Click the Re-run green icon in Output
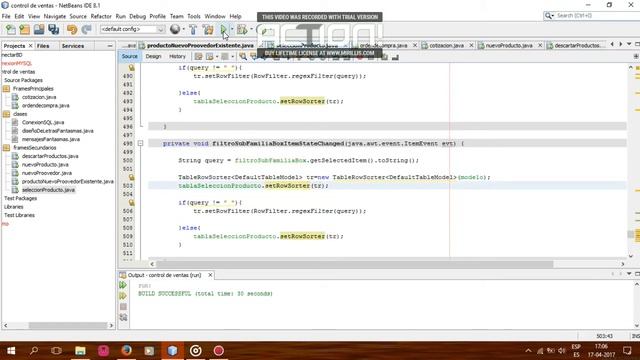The width and height of the screenshot is (640, 360). 123,285
